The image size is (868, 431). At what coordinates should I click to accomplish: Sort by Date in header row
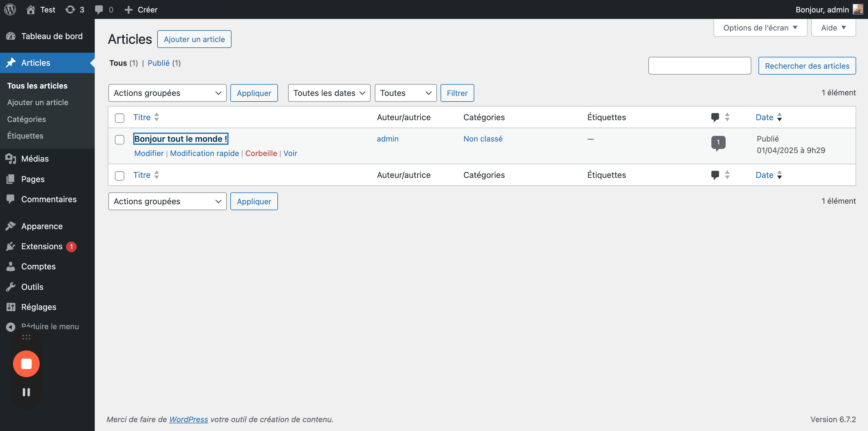coord(769,117)
